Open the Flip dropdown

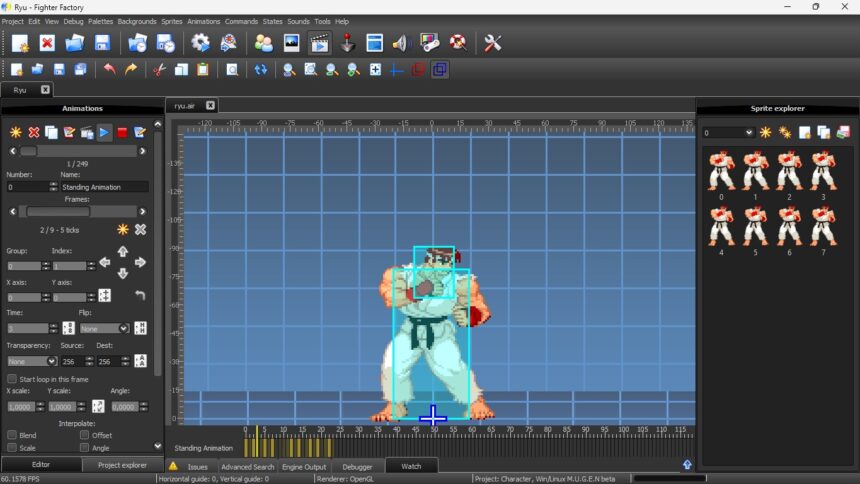(104, 328)
